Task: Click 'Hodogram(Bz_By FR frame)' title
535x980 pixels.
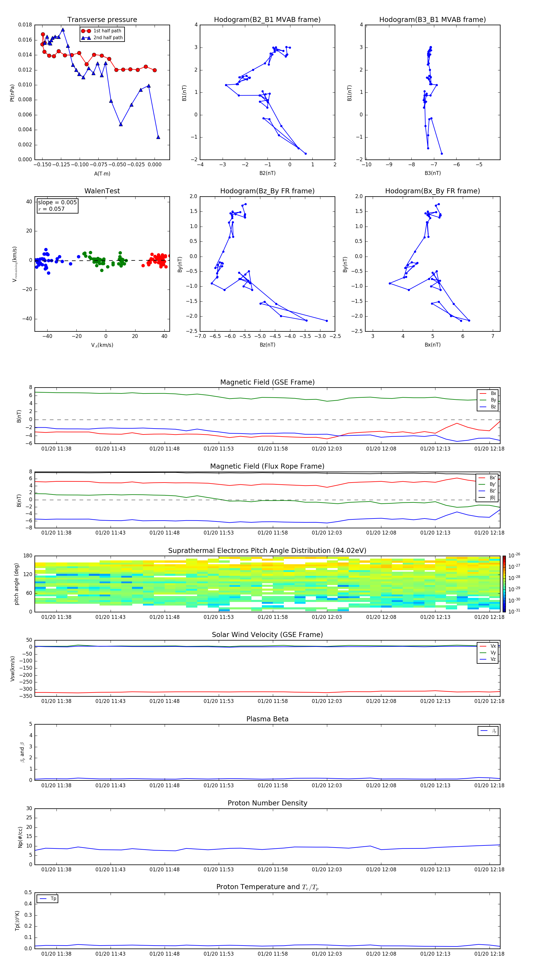Action: [267, 191]
